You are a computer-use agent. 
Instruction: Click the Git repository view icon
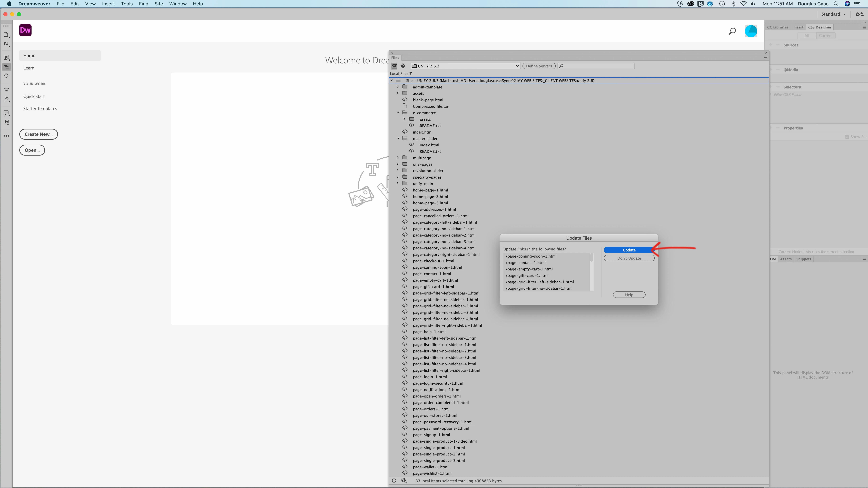coord(403,66)
